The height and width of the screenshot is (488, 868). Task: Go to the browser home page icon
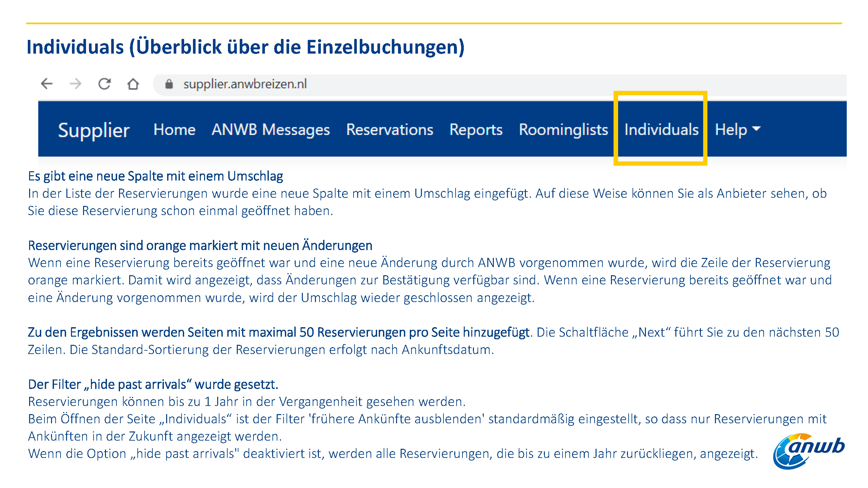[x=133, y=84]
